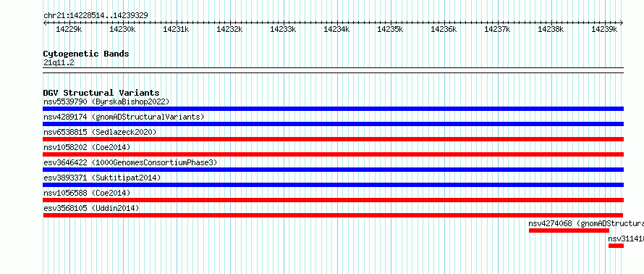The height and width of the screenshot is (274, 644).
Task: Click the 14238k ruler position
Action: tap(551, 29)
